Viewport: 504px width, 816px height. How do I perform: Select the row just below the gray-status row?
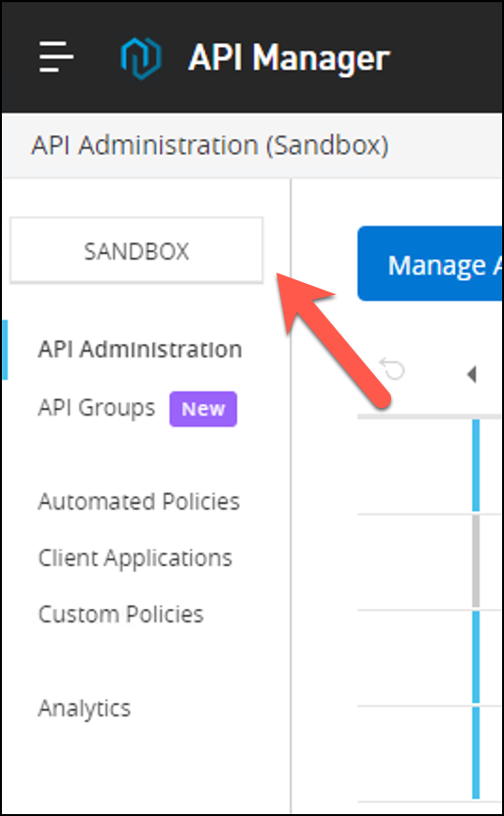430,657
